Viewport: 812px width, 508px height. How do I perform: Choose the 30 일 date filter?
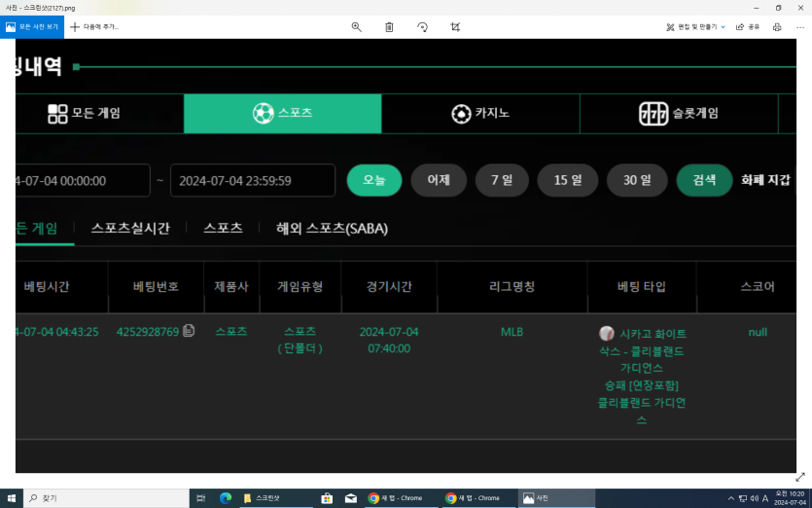(x=637, y=180)
